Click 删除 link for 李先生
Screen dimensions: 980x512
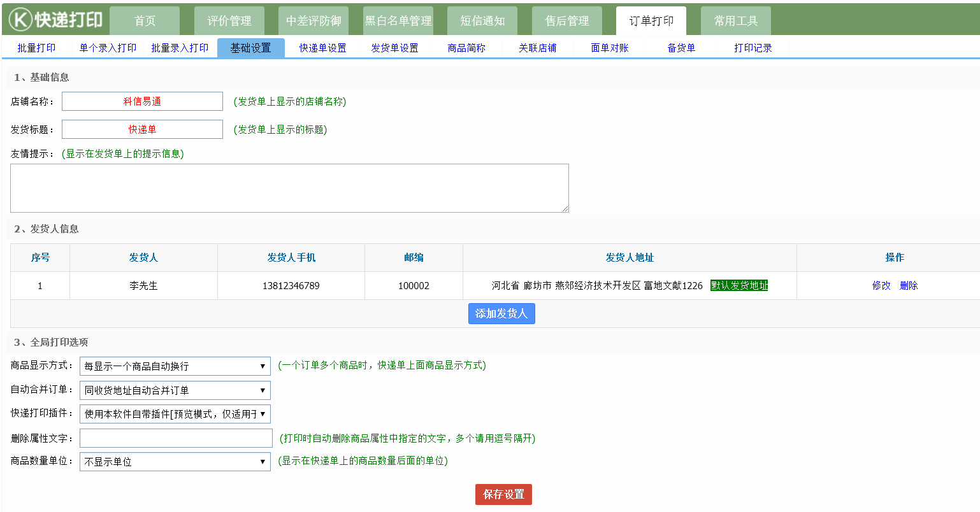click(909, 285)
